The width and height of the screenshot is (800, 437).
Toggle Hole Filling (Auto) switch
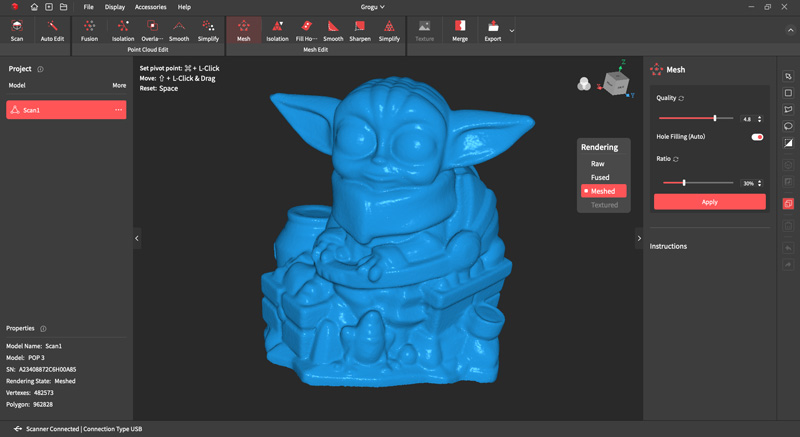757,137
